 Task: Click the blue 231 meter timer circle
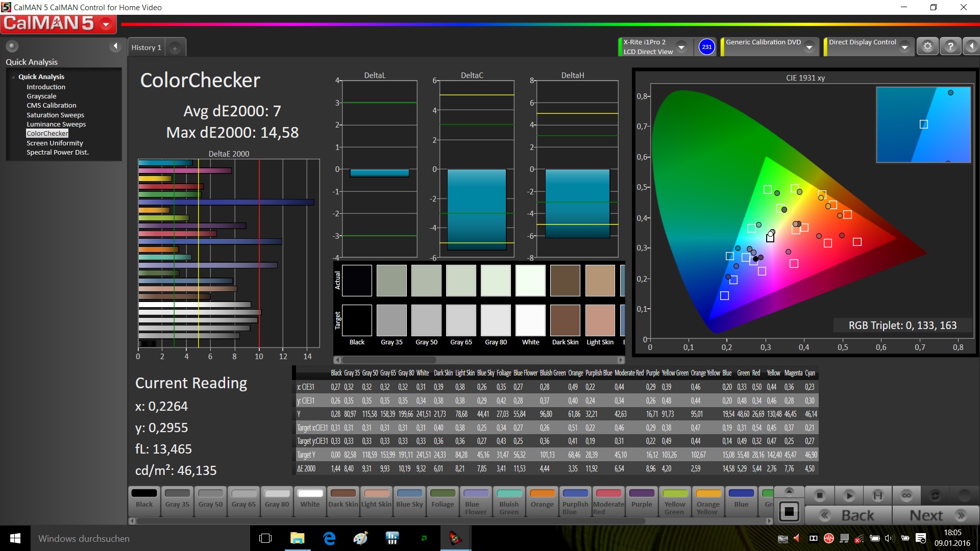pos(706,47)
